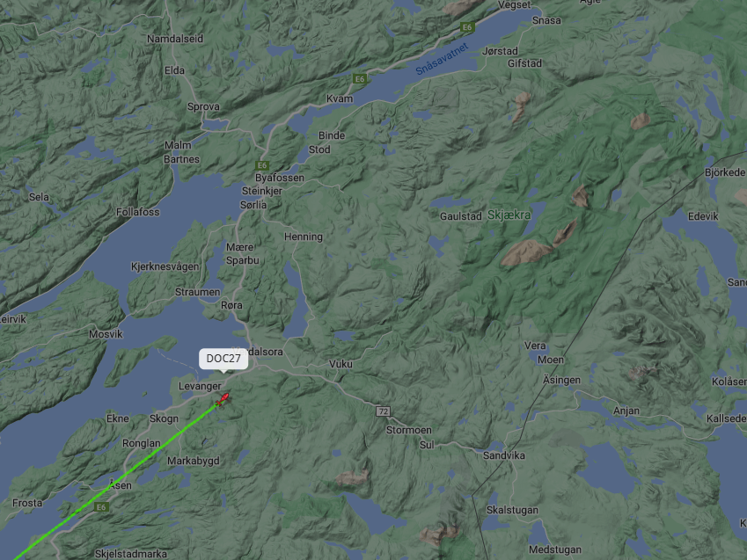Click the E6 road shield near Åsen

click(x=101, y=507)
